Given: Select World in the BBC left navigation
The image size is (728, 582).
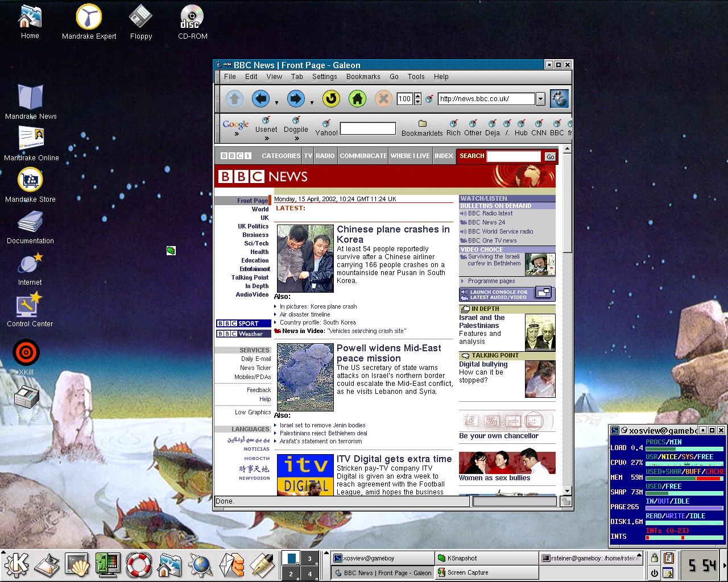Looking at the screenshot, I should (260, 209).
